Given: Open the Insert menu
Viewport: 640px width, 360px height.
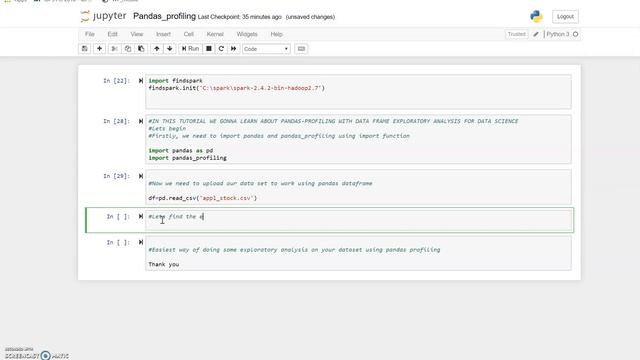Looking at the screenshot, I should [163, 34].
